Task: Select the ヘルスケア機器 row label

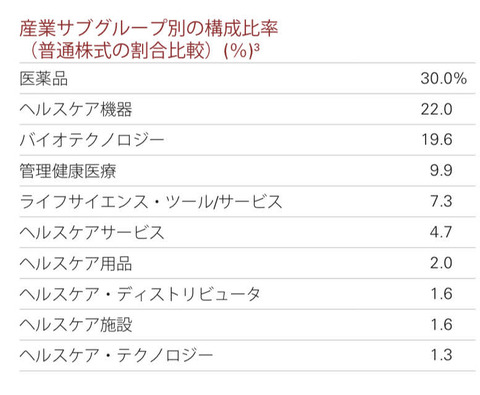Action: (x=76, y=109)
